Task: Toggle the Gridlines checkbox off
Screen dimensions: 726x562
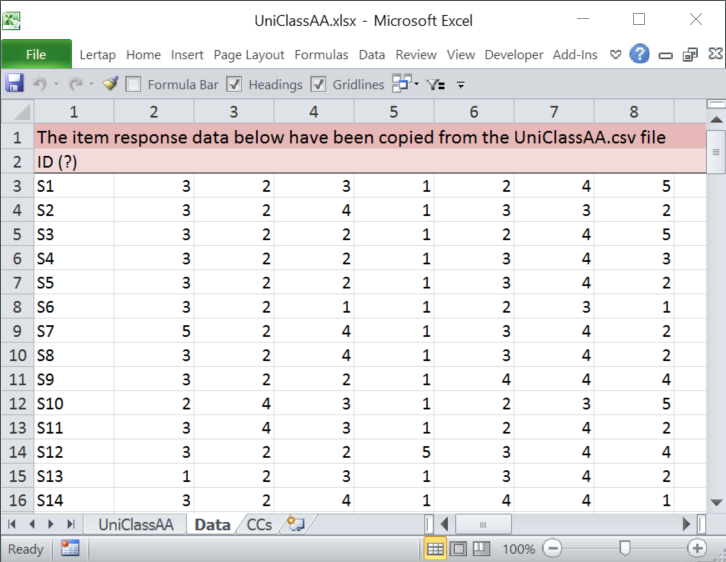Action: click(x=319, y=84)
